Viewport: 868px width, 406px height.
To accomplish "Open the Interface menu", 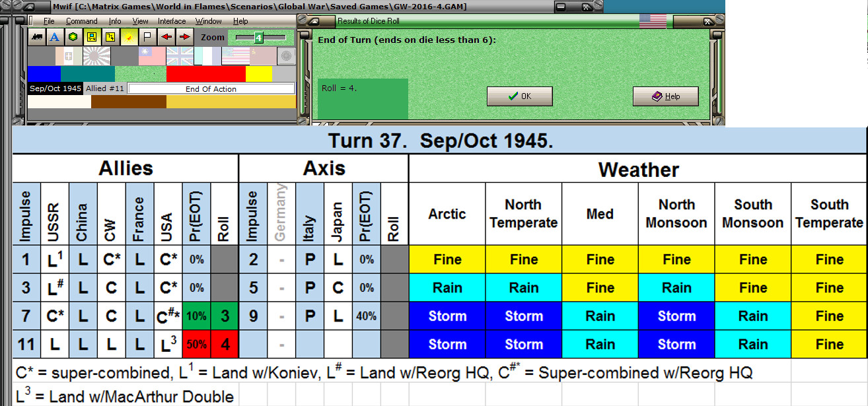I will (x=172, y=21).
